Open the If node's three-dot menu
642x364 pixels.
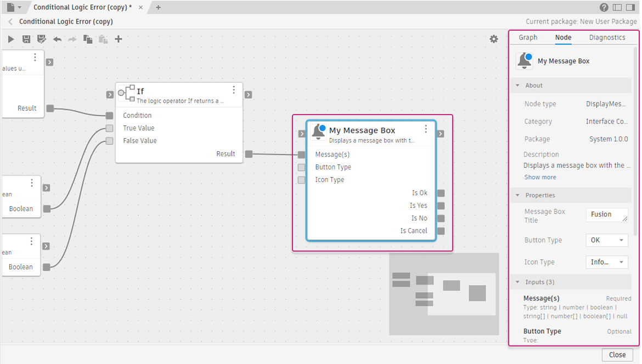click(234, 89)
